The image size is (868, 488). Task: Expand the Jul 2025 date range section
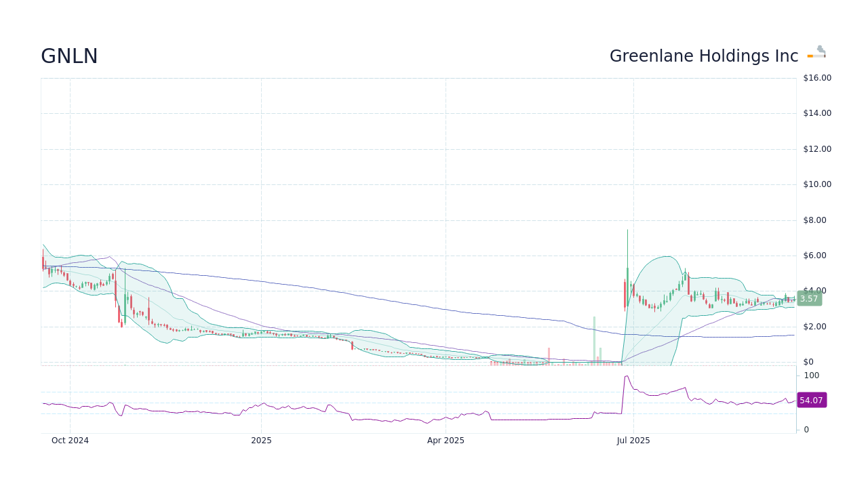[x=633, y=441]
